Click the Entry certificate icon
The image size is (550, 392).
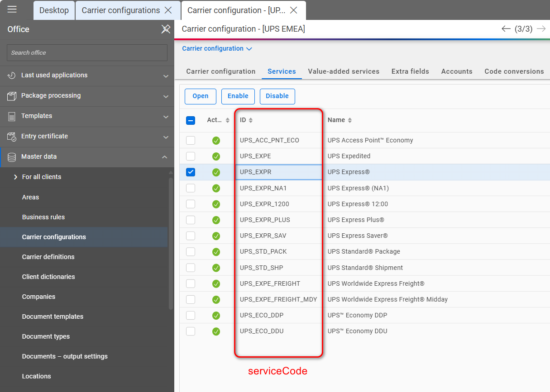[12, 137]
